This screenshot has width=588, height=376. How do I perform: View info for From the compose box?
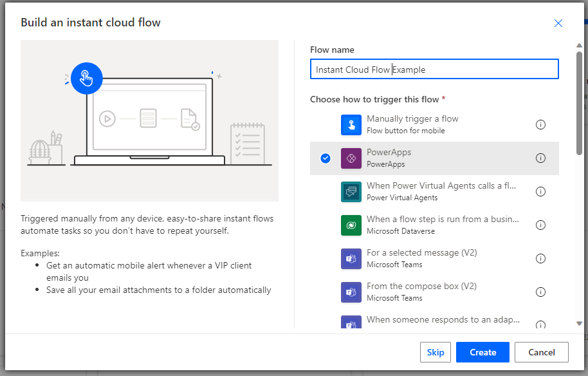tap(540, 292)
